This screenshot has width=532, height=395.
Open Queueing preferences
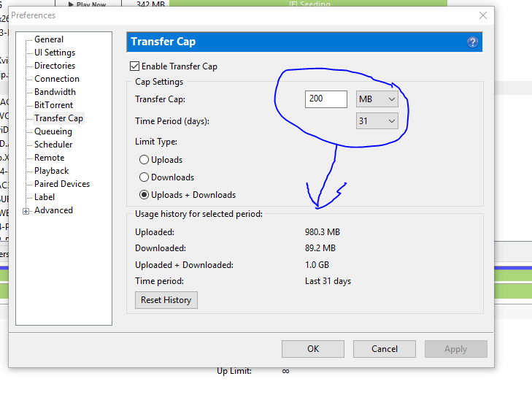(x=53, y=131)
